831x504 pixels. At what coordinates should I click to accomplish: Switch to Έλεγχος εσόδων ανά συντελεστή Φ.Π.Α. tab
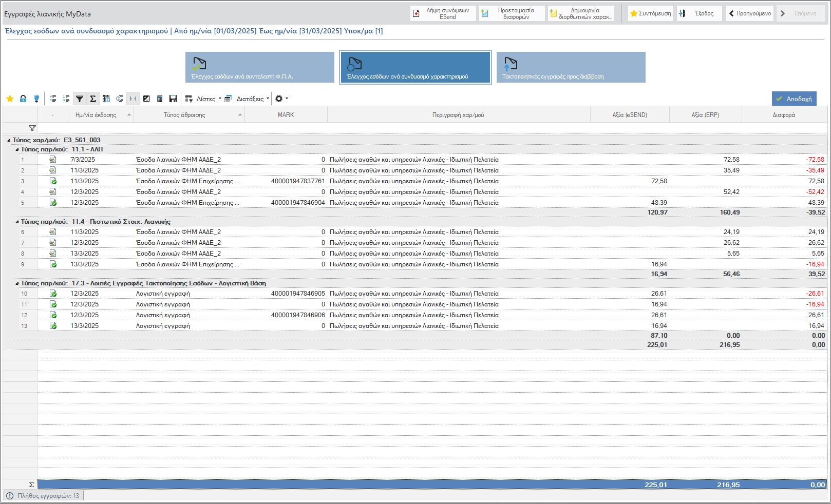tap(260, 67)
